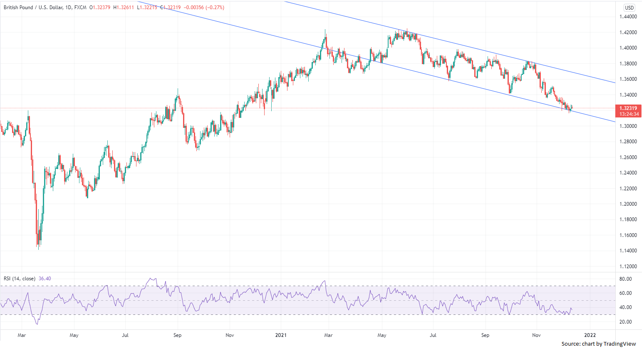Click the open value O1.32379 in header
644x349 pixels.
click(x=100, y=7)
